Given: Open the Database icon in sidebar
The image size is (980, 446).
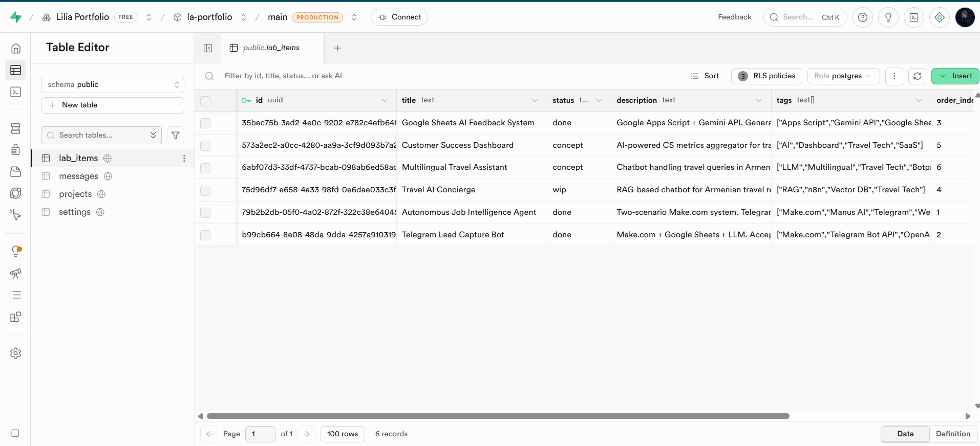Looking at the screenshot, I should [16, 128].
